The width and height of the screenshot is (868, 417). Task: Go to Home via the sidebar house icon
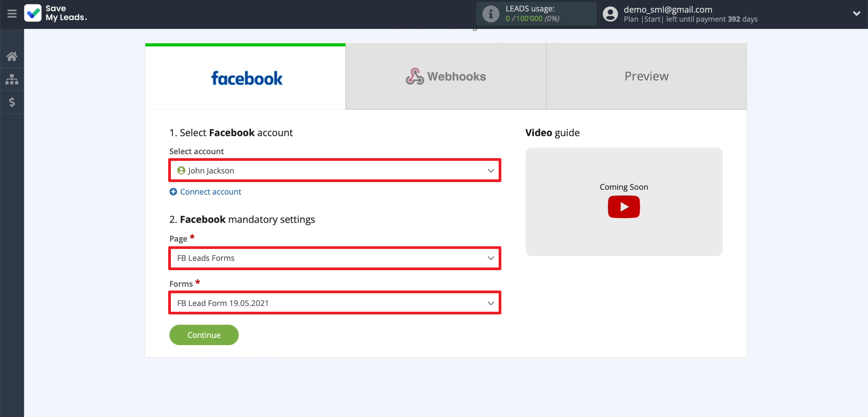click(x=12, y=56)
